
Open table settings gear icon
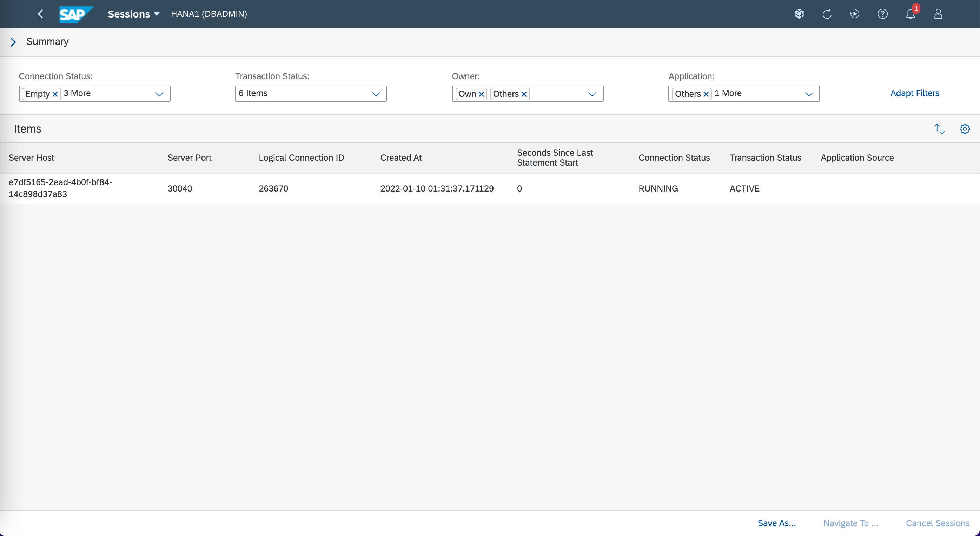coord(965,129)
